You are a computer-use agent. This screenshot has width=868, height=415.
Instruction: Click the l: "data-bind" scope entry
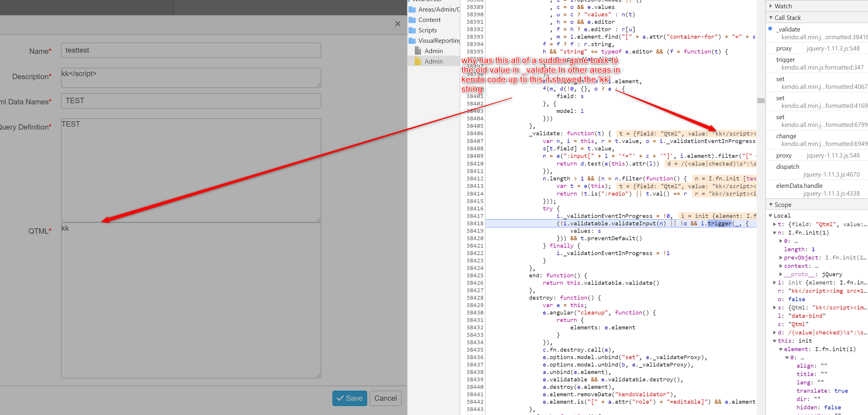pyautogui.click(x=802, y=316)
